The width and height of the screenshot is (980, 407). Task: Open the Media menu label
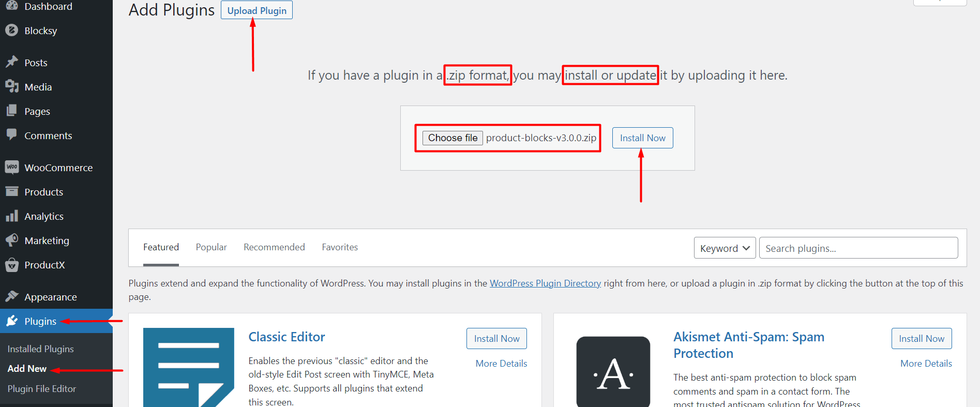click(38, 87)
